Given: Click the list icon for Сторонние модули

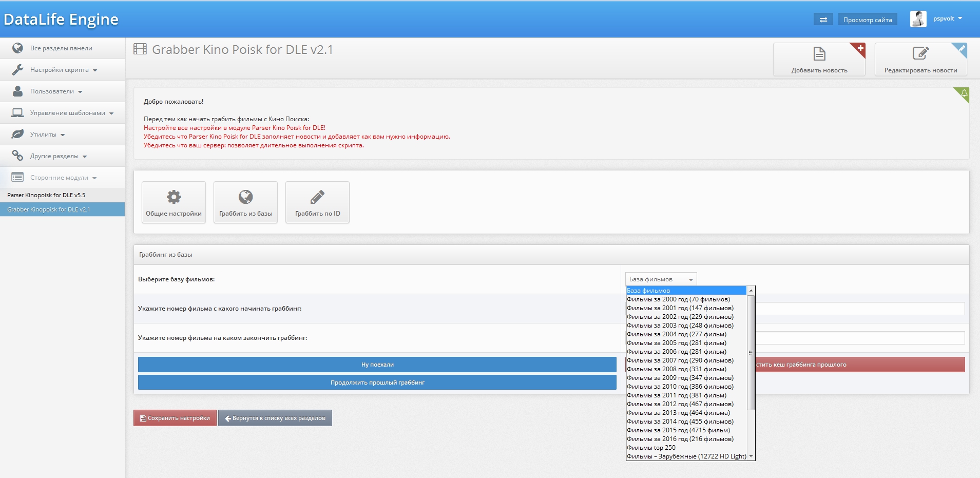Looking at the screenshot, I should tap(17, 177).
